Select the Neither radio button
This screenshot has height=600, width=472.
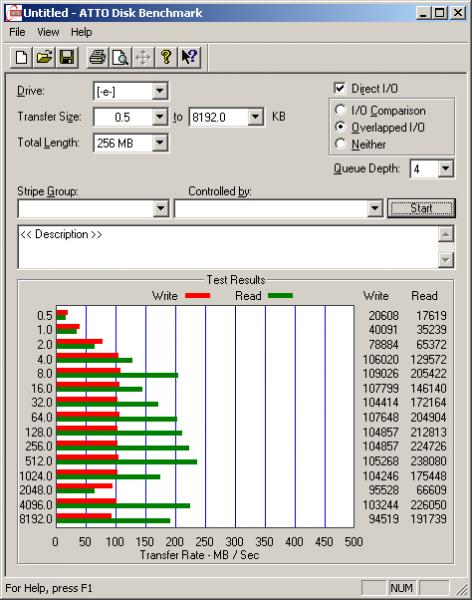(x=340, y=144)
